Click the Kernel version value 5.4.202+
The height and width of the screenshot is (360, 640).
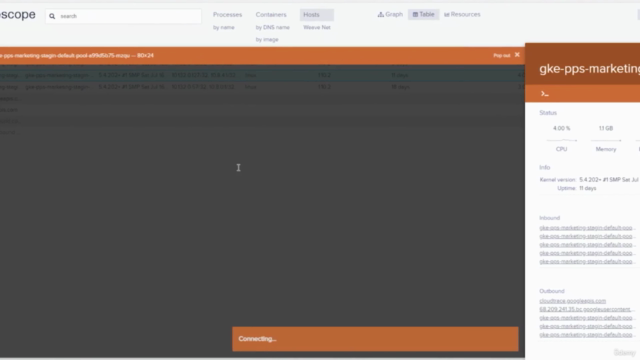click(609, 180)
